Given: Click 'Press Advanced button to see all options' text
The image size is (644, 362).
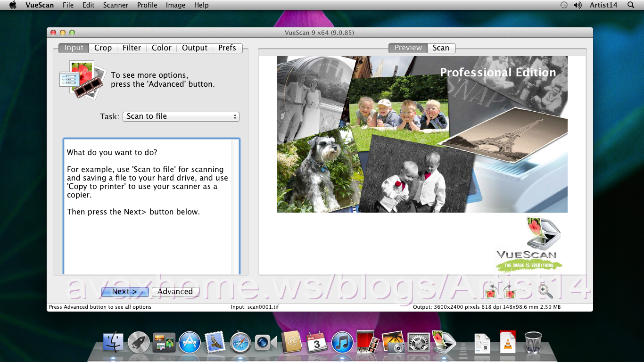Looking at the screenshot, I should click(100, 307).
